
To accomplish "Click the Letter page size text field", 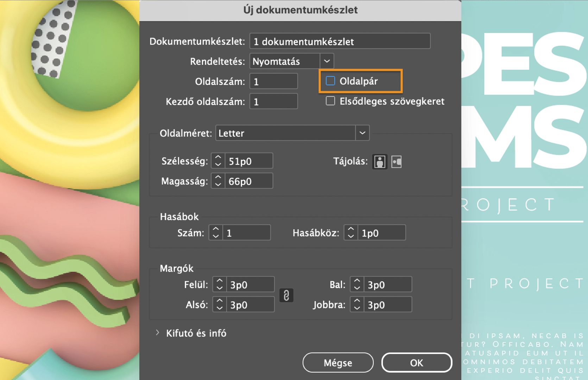I will (285, 133).
